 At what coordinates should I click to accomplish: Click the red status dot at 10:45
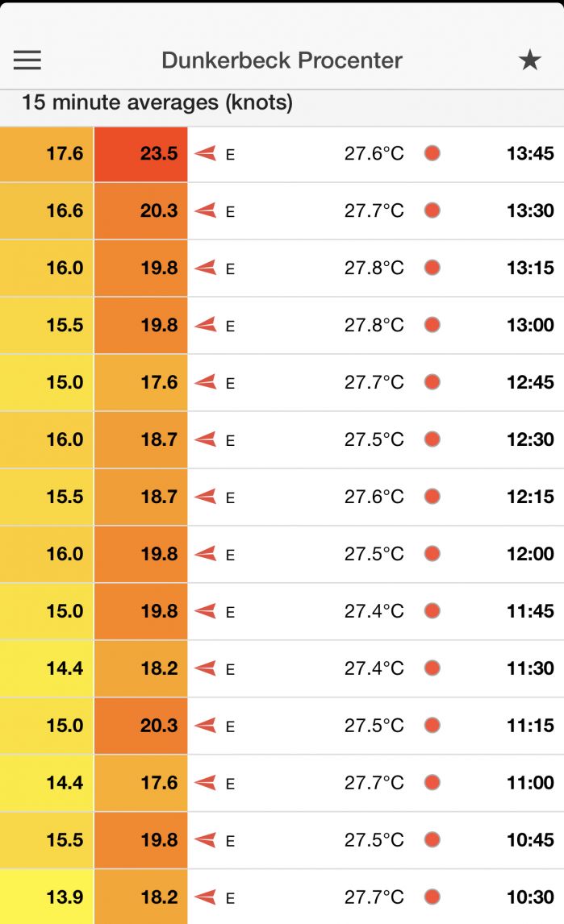tap(432, 840)
